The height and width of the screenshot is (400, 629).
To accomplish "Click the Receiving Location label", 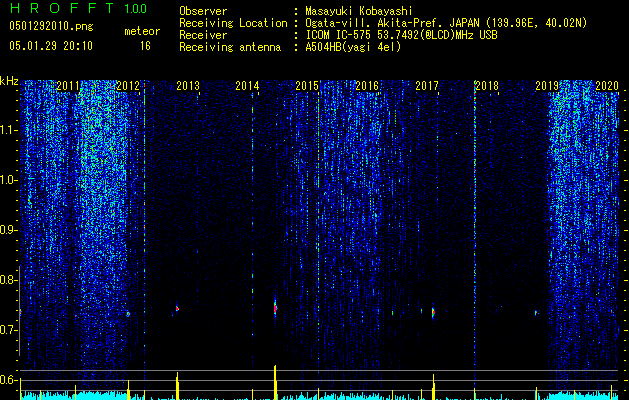I will (x=233, y=23).
